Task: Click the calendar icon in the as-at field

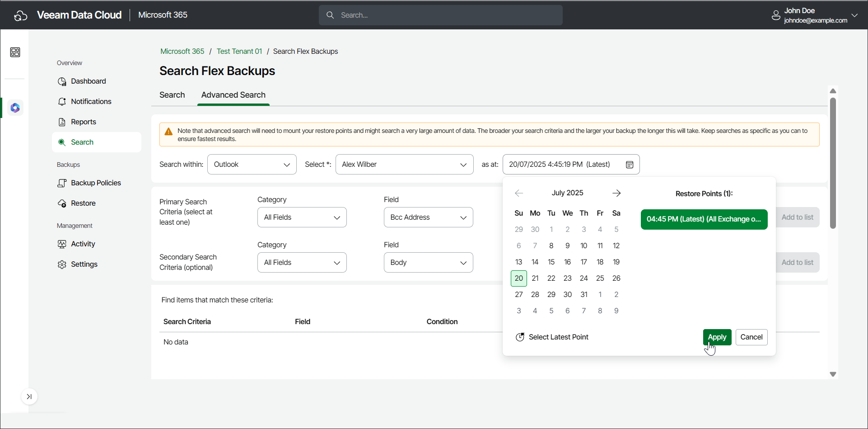Action: click(630, 165)
